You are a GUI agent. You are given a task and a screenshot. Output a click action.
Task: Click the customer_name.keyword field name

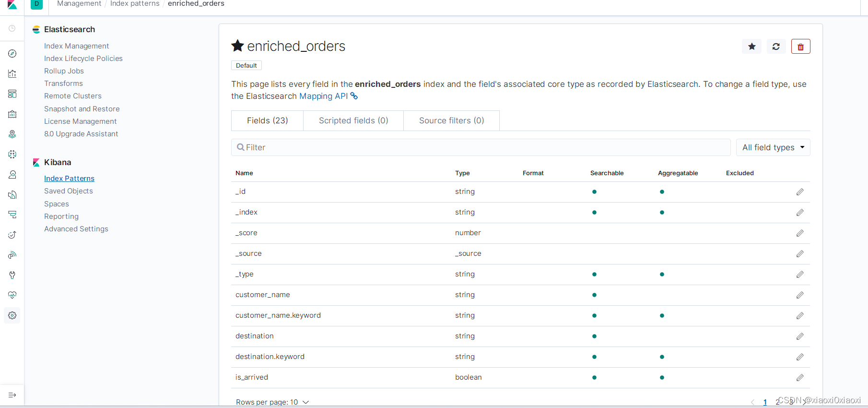[x=278, y=315]
